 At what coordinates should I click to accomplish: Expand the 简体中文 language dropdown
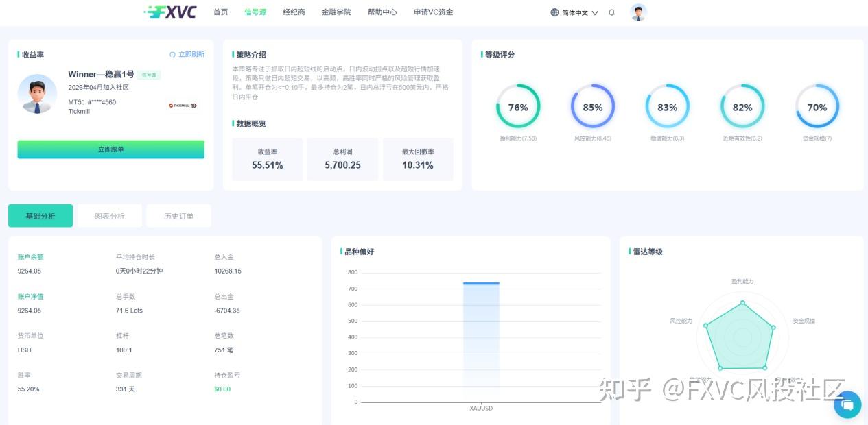(x=580, y=12)
